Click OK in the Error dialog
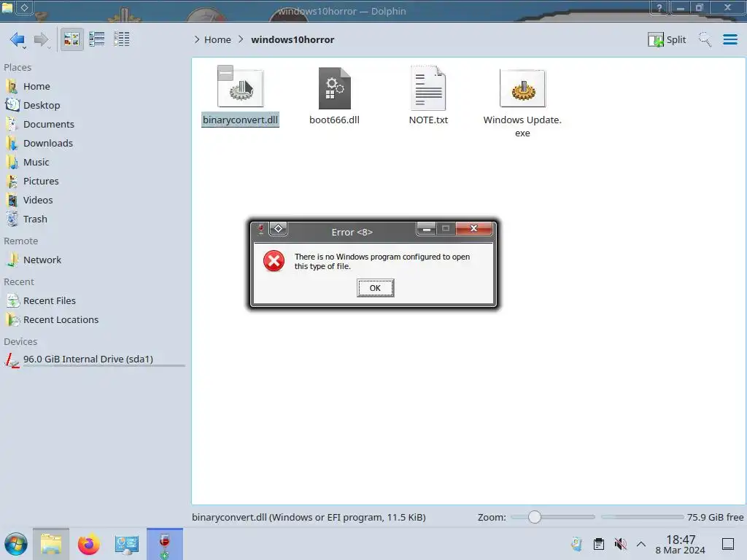The image size is (747, 560). pos(376,288)
